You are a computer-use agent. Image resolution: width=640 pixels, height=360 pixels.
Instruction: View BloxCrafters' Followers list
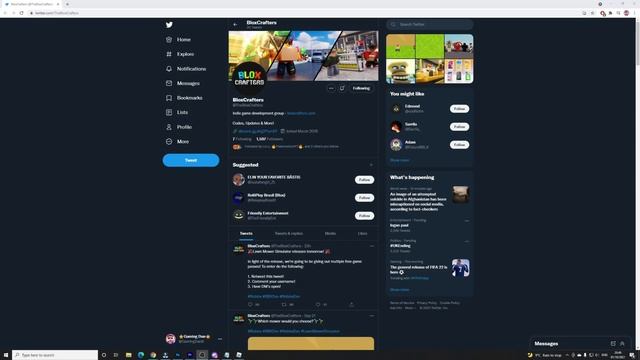pos(269,139)
